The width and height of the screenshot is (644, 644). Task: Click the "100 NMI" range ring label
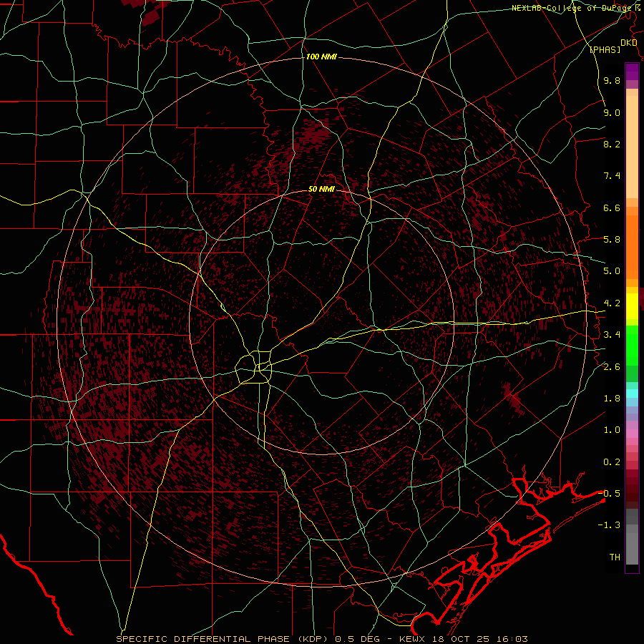tap(321, 57)
